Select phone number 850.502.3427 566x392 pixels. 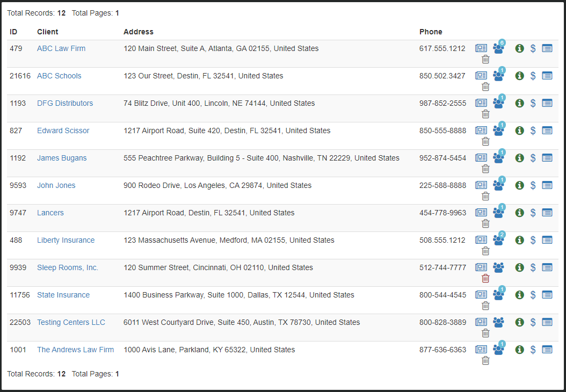[x=442, y=76]
